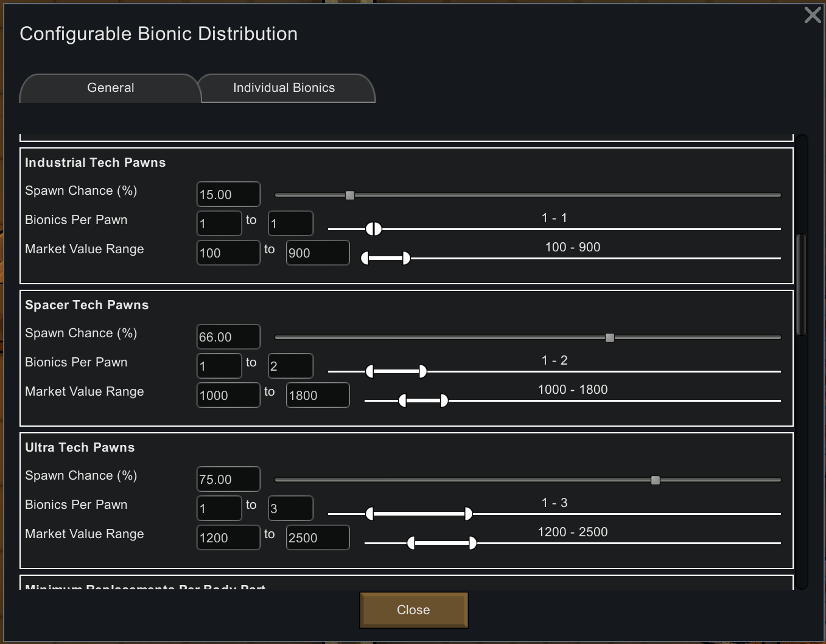Click the Industrial Bionics Per Pawn range handle

tap(374, 229)
